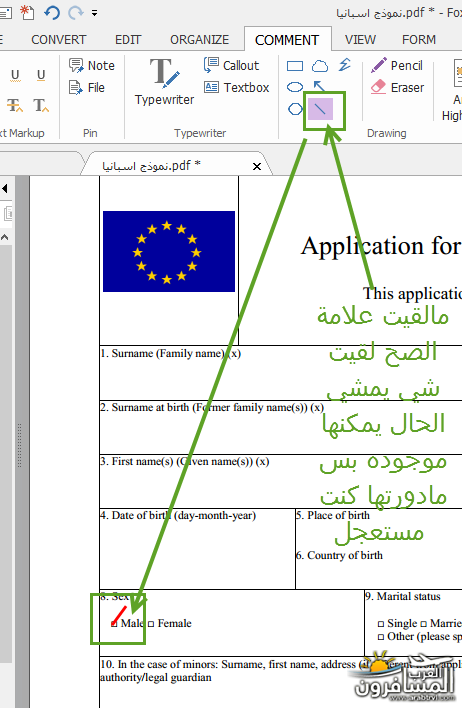Select the Rectangle drawing tool
This screenshot has height=708, width=462.
[295, 66]
